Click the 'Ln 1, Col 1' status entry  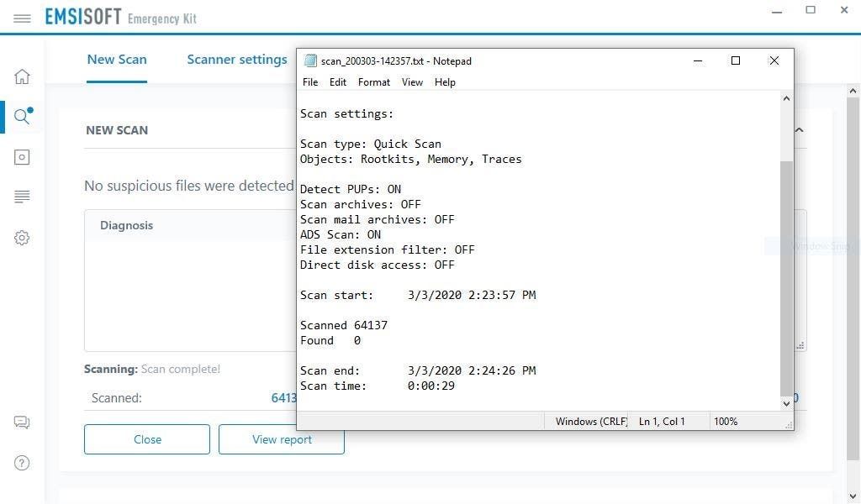pos(662,421)
